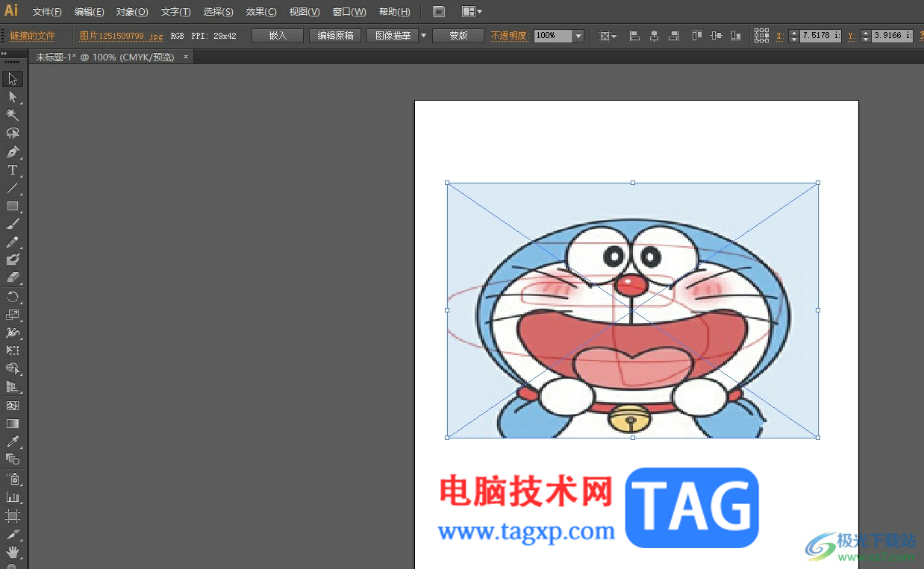Click the horizontal align left icon
The width and height of the screenshot is (924, 569).
[634, 36]
